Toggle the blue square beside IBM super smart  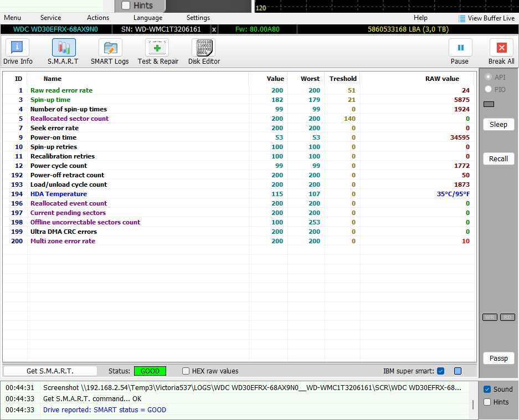[458, 371]
